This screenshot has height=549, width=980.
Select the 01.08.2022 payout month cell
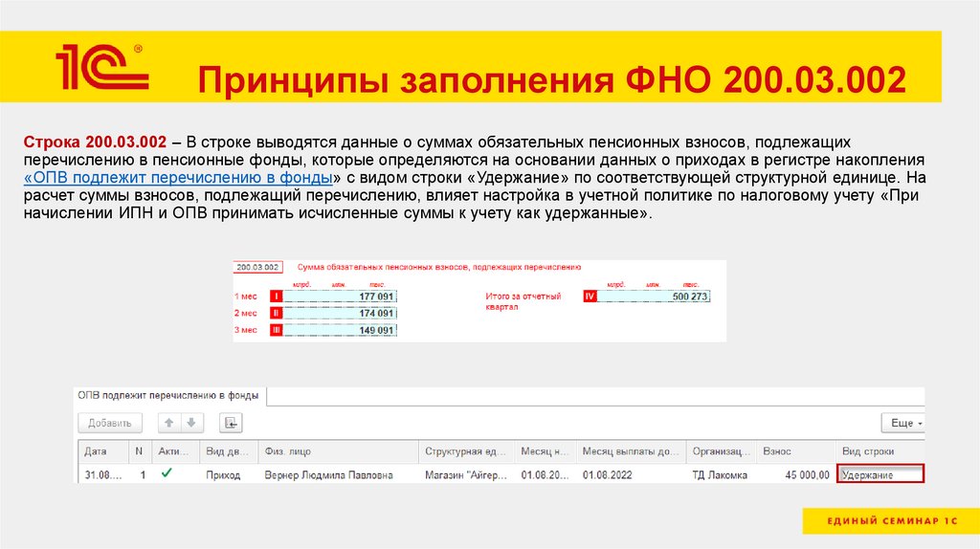(631, 474)
